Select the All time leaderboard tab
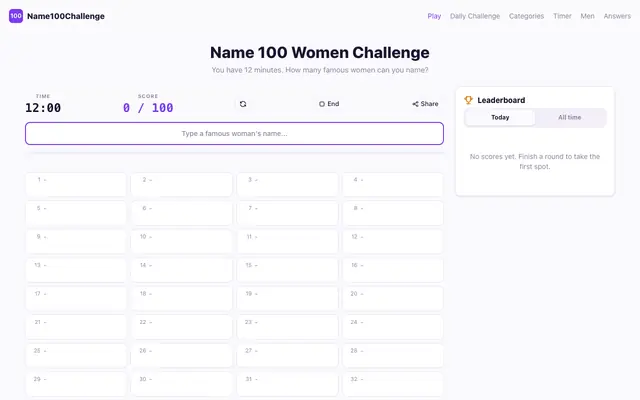This screenshot has width=640, height=400. tap(569, 117)
